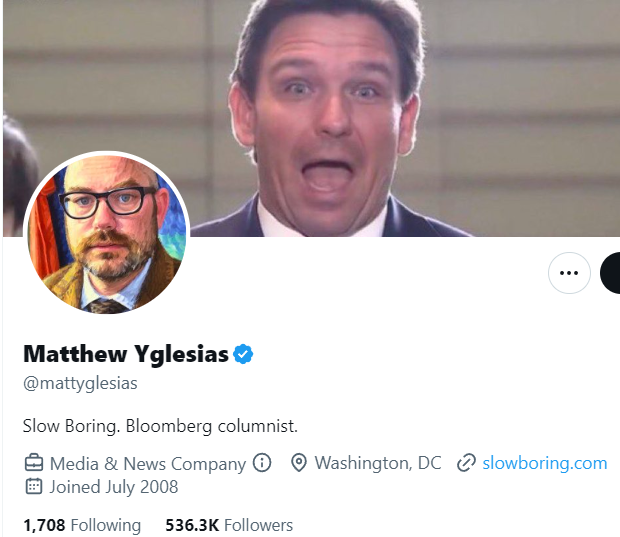Open the three-dot more options menu
Image resolution: width=620 pixels, height=537 pixels.
[569, 272]
